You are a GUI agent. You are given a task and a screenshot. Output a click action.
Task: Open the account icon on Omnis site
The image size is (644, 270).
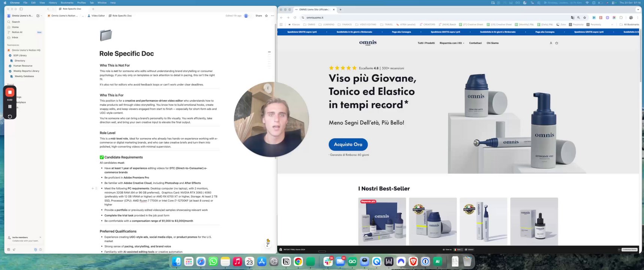[551, 43]
